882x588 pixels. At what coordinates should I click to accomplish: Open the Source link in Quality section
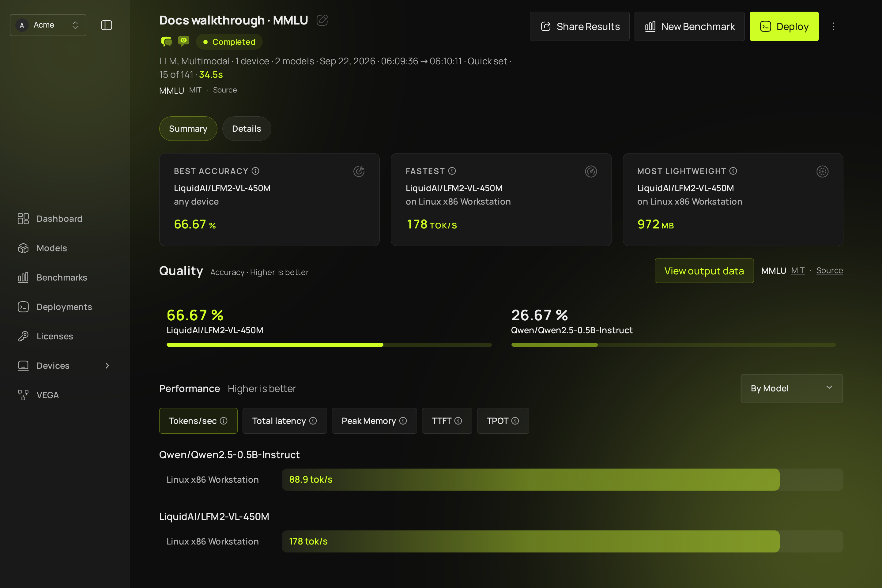point(830,270)
